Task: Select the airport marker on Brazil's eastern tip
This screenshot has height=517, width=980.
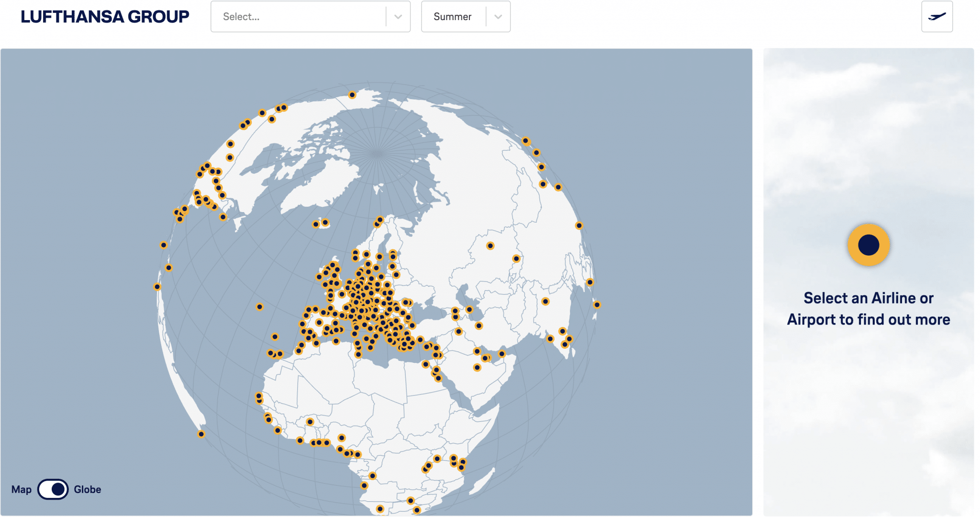Action: 201,434
